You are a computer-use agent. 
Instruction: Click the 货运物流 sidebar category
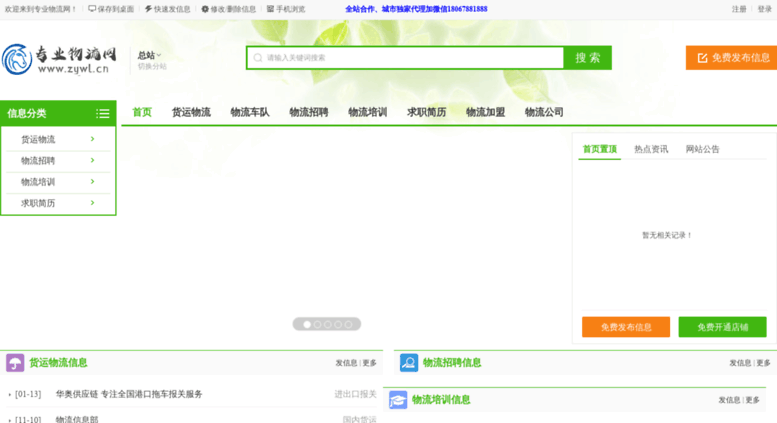(38, 140)
